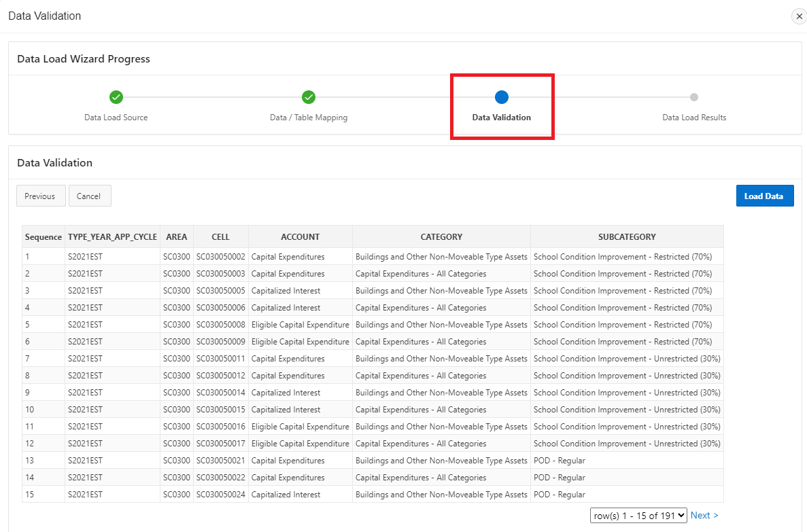Select cell SC030050002 in the CELL column
Viewport: 807px width, 532px height.
(x=220, y=257)
